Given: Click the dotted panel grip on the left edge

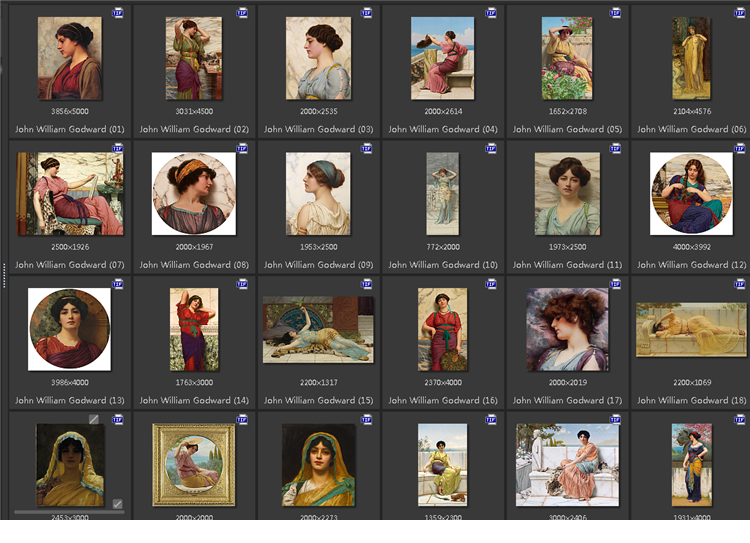Looking at the screenshot, I should click(4, 275).
